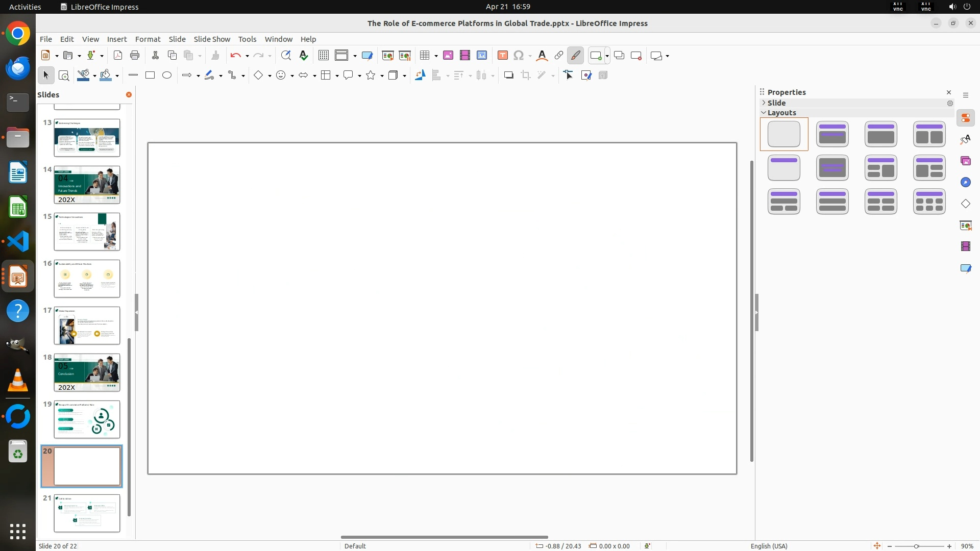Open the Gallery sidebar icon
Viewport: 980px width, 551px height.
point(965,161)
